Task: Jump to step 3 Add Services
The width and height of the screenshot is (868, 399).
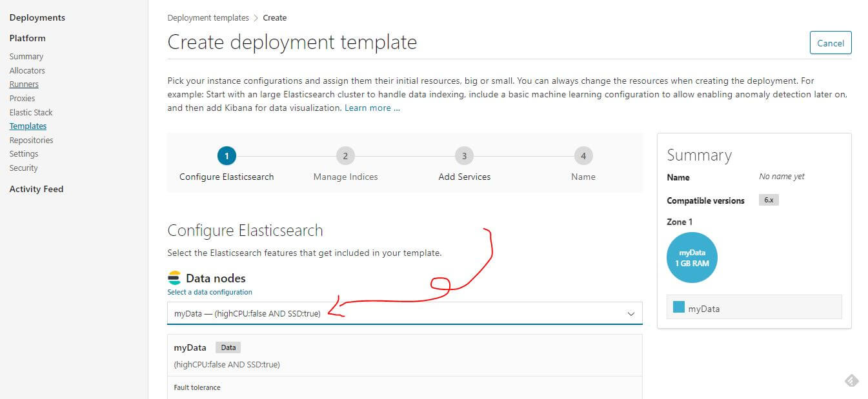Action: tap(464, 156)
